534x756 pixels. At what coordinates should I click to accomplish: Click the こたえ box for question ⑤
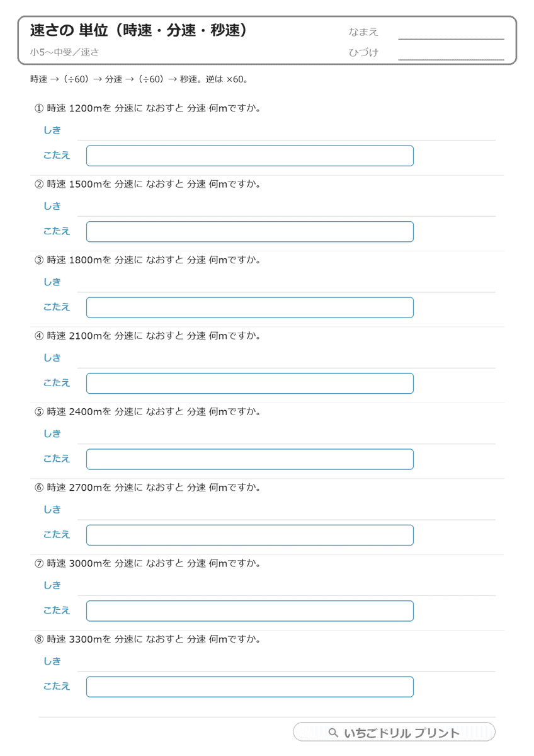250,459
